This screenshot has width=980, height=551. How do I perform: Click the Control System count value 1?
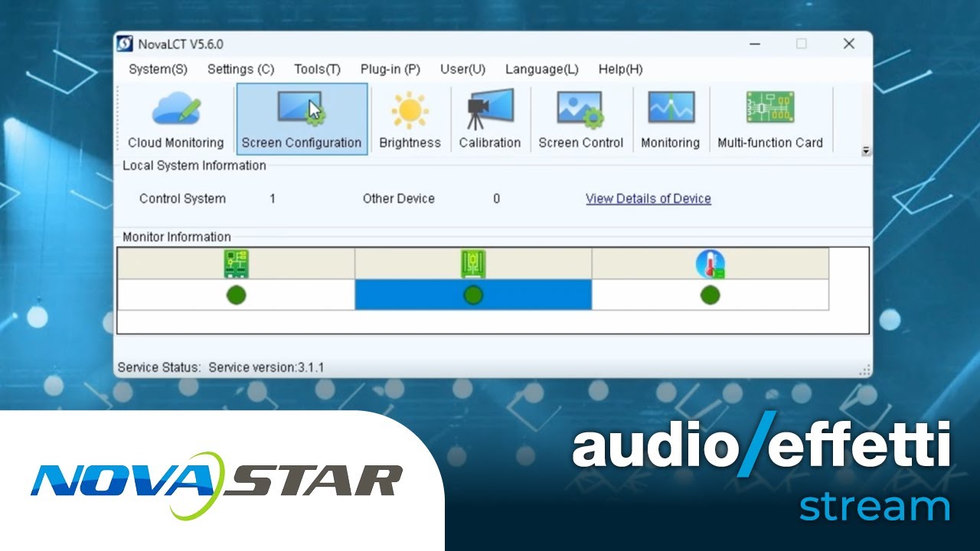coord(273,198)
